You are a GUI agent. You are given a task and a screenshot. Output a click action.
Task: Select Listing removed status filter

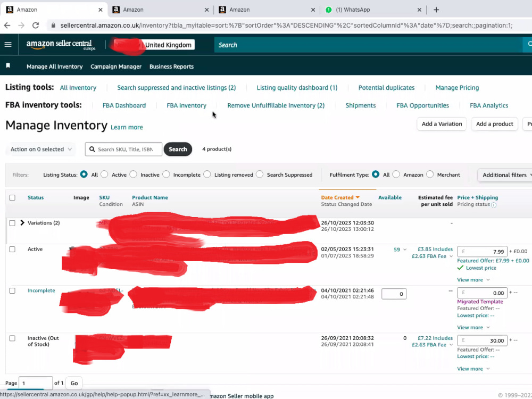[207, 174]
